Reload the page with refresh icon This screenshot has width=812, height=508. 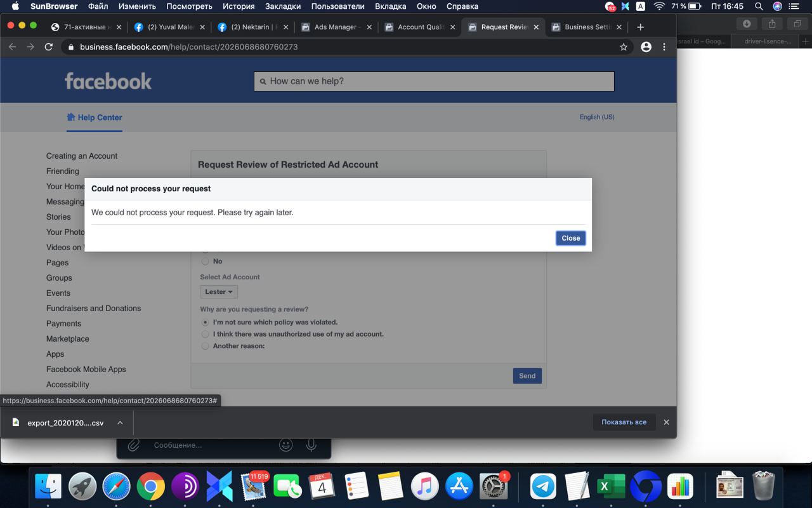(49, 47)
